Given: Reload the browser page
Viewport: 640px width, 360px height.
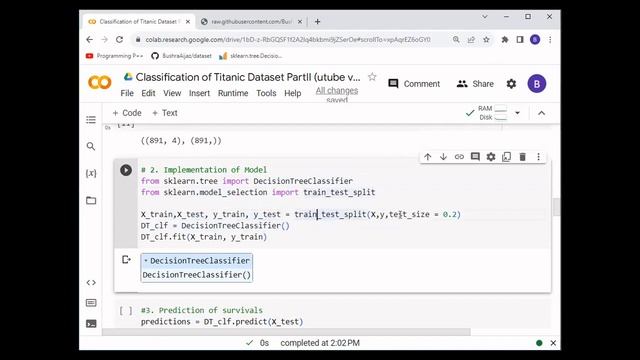Looking at the screenshot, I should point(119,40).
